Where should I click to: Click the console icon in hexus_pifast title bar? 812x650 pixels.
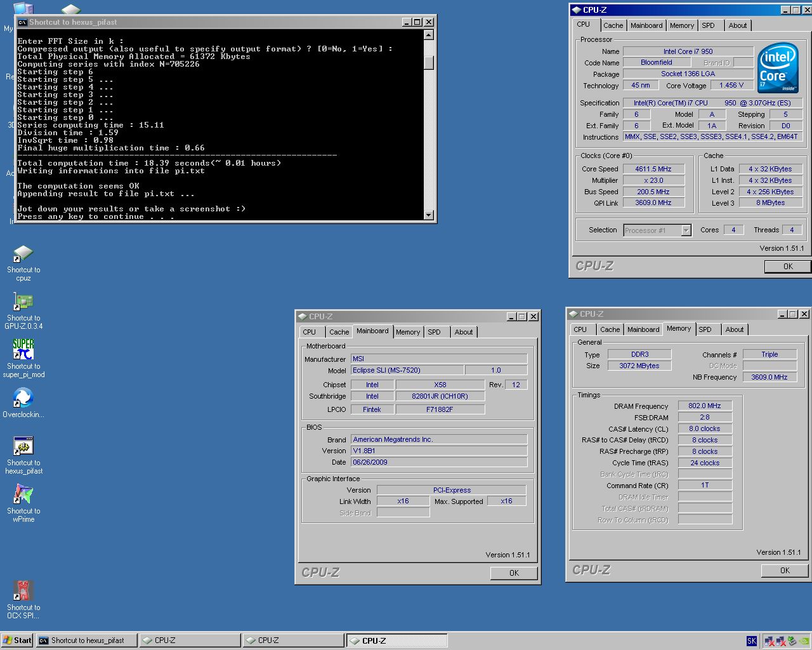22,22
